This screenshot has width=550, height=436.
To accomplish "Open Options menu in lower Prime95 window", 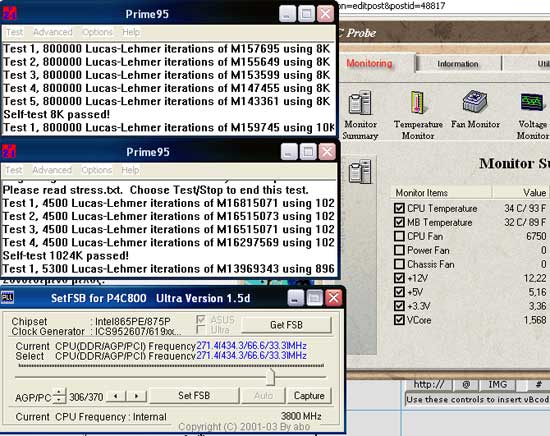I will pos(96,170).
